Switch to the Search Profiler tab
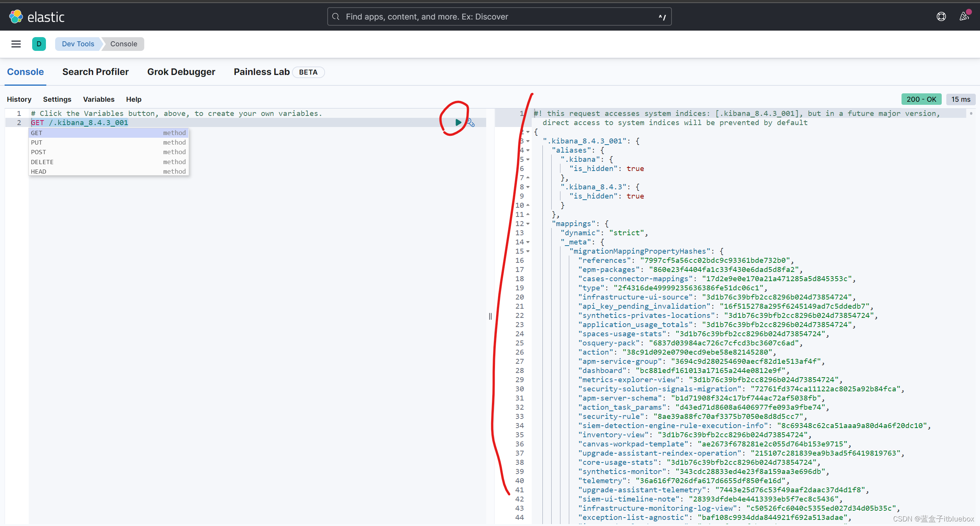980x526 pixels. pyautogui.click(x=96, y=72)
